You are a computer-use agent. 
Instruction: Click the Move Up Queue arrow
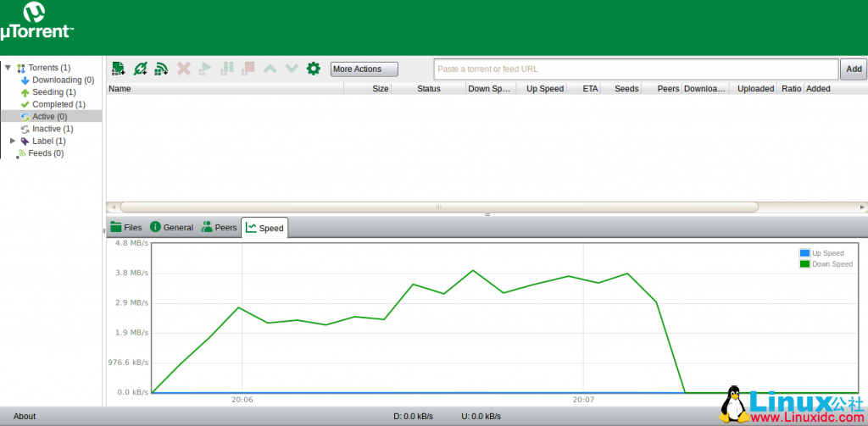tap(270, 69)
